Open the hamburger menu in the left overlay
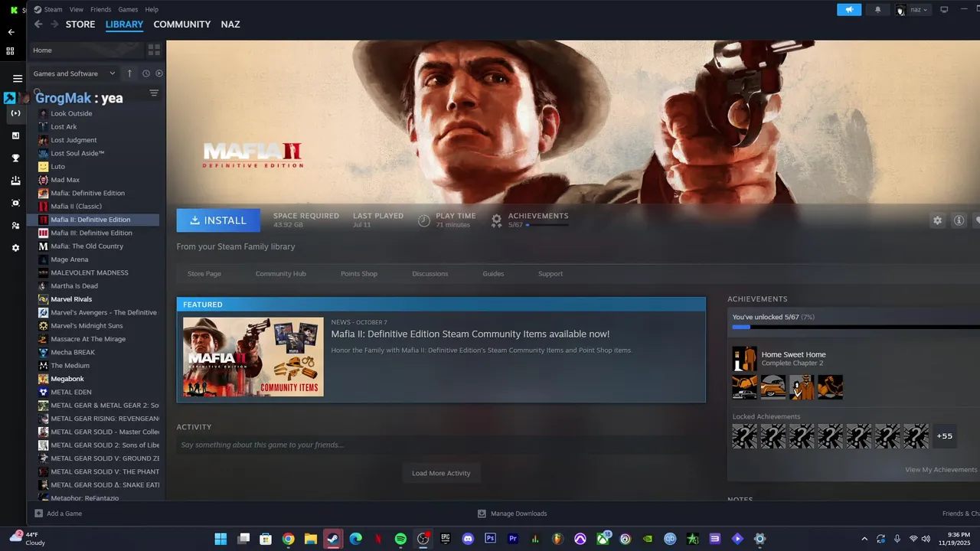 (18, 78)
